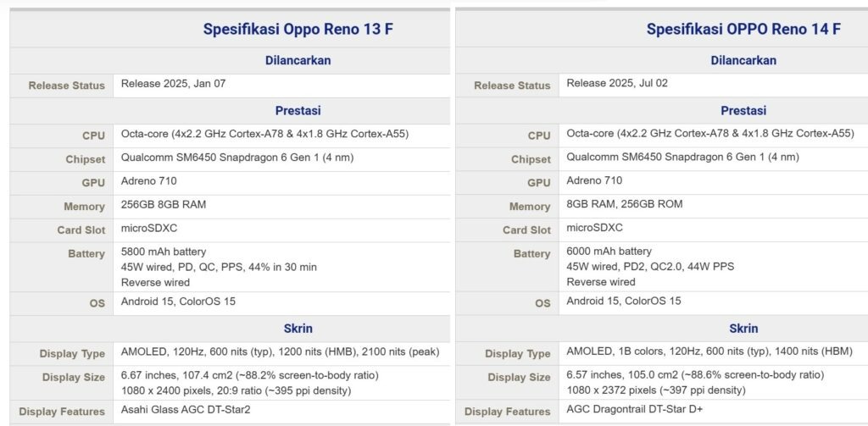Click 'Battery' label in Reno 13 F table
The width and height of the screenshot is (868, 426).
(x=86, y=254)
